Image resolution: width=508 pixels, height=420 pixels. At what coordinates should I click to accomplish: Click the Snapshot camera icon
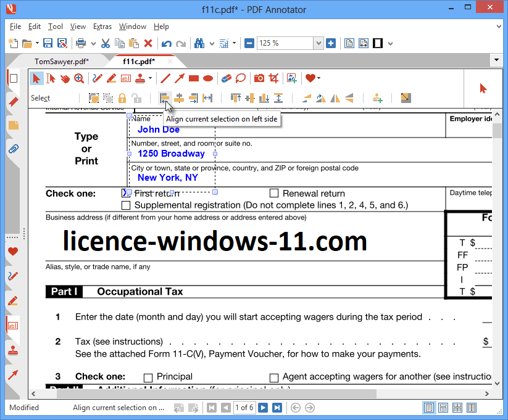click(x=259, y=78)
